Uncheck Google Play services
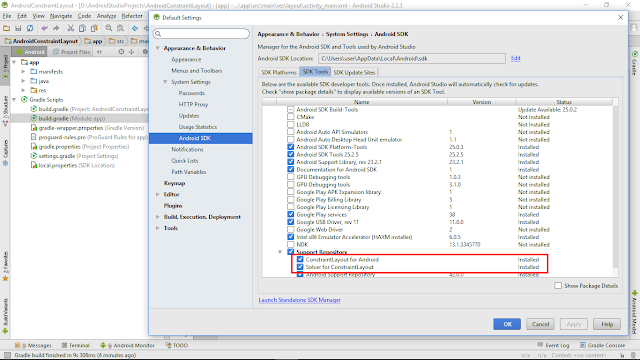640x360 pixels. click(291, 214)
